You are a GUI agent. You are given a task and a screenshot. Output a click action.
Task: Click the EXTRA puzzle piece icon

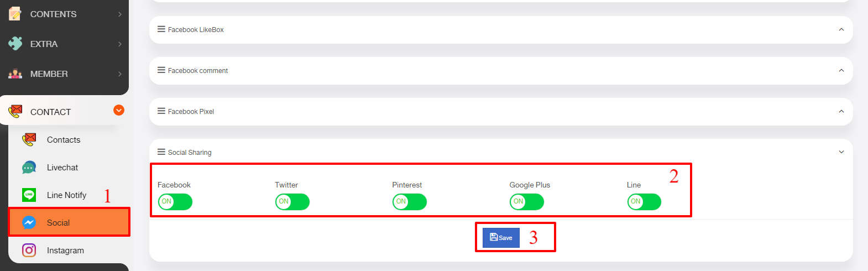(15, 44)
